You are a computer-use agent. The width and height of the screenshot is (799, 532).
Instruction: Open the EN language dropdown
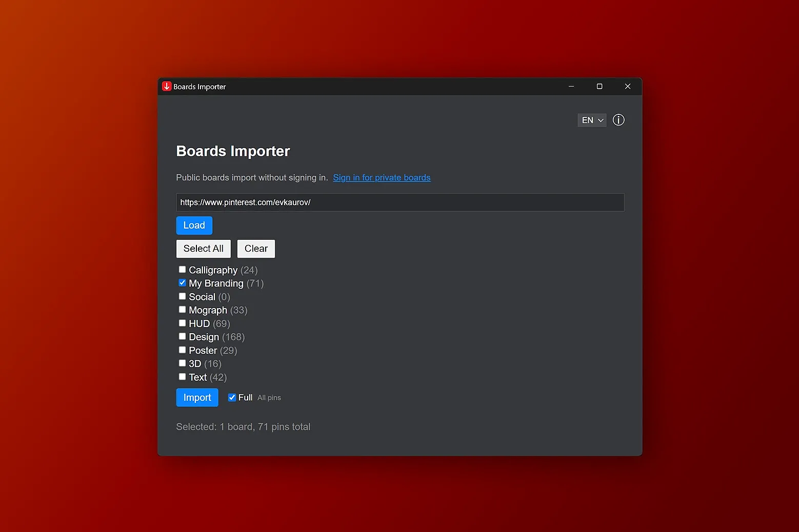[592, 120]
